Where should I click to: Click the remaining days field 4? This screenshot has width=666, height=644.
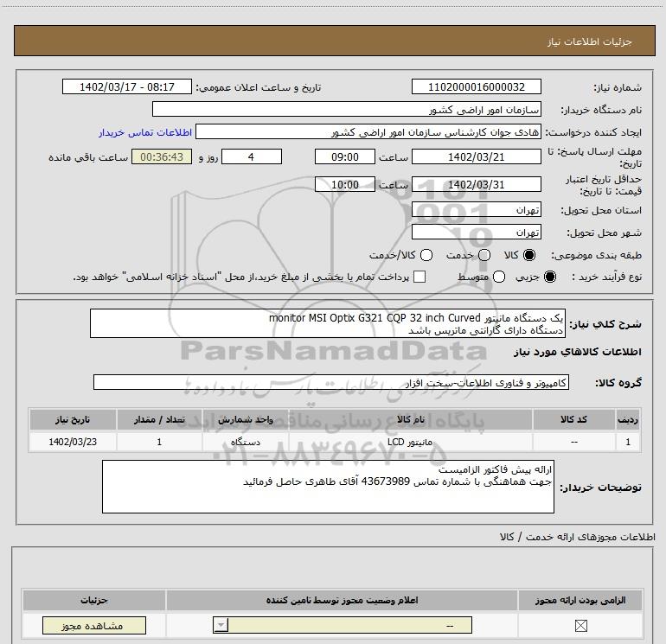pos(252,156)
